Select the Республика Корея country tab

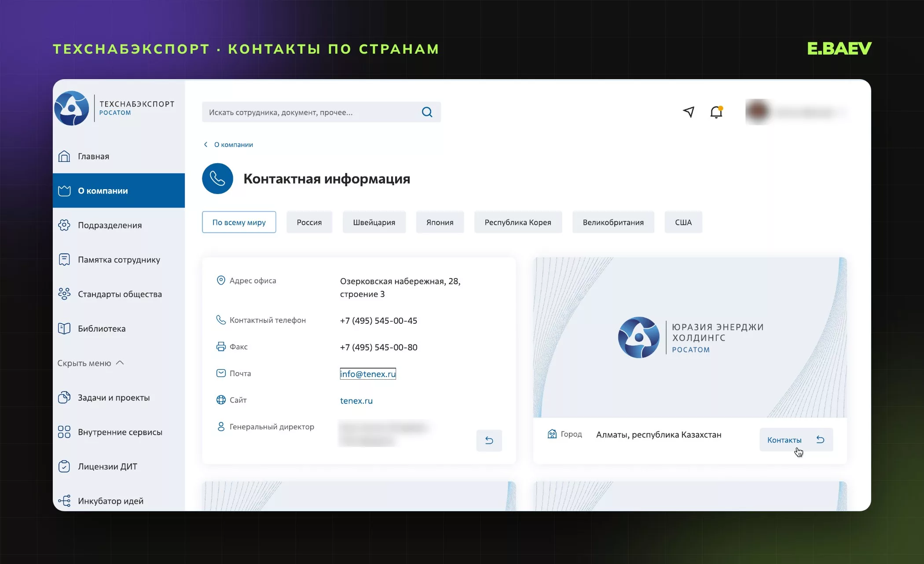pos(518,222)
